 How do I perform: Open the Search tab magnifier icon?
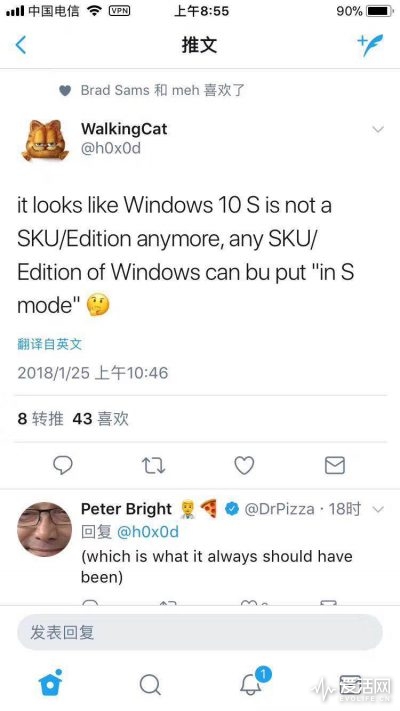(x=150, y=684)
